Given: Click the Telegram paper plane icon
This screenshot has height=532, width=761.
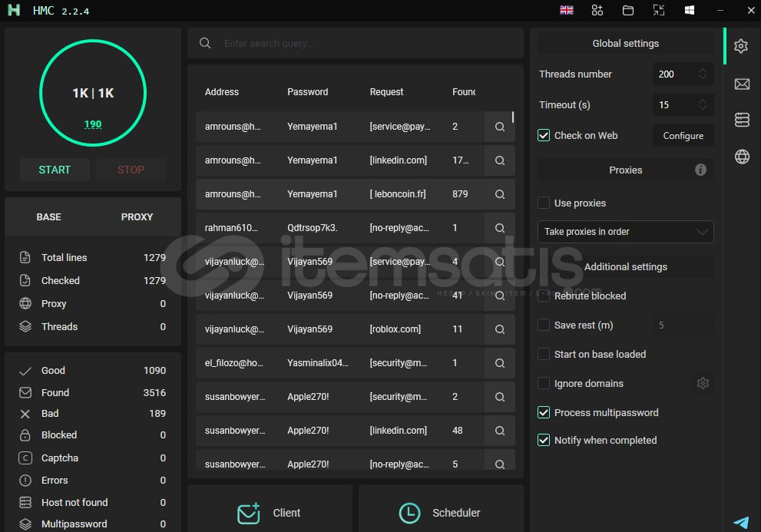Looking at the screenshot, I should (x=741, y=522).
